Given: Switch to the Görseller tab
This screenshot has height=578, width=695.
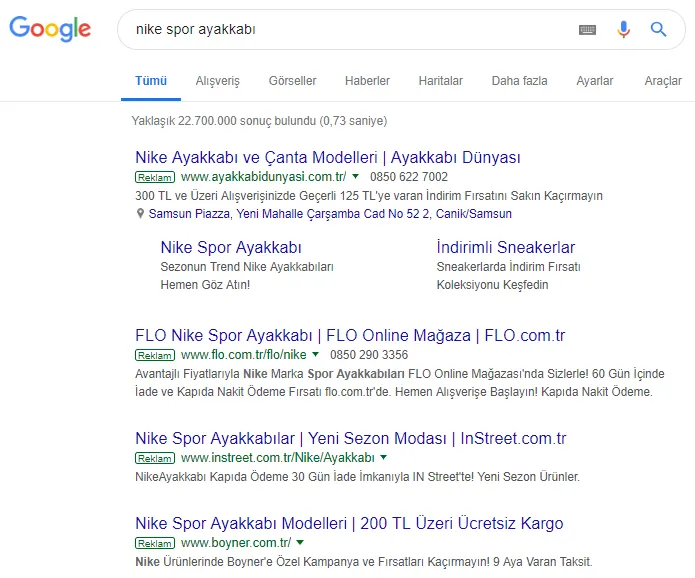Looking at the screenshot, I should (x=293, y=81).
